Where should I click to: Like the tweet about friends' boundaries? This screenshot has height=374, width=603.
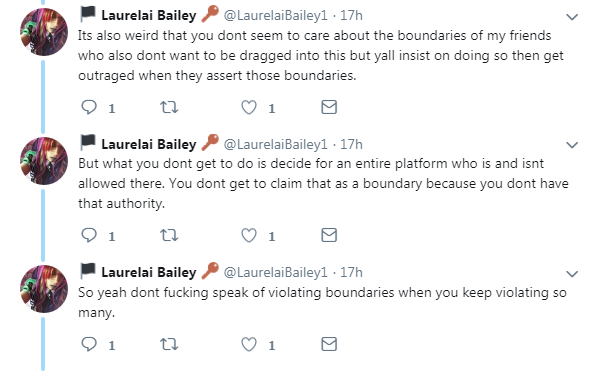(x=249, y=107)
